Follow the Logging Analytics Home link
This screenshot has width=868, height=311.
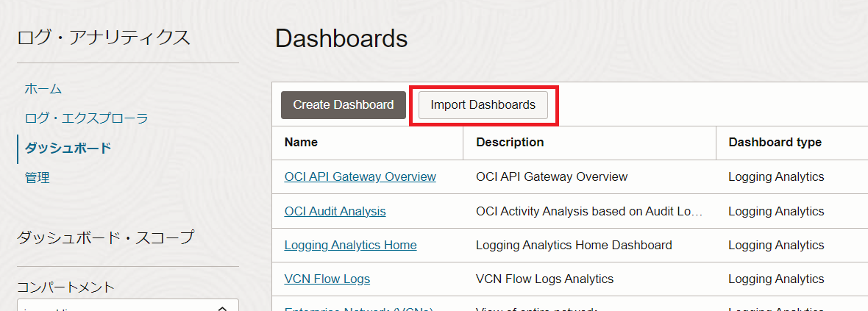pos(350,245)
